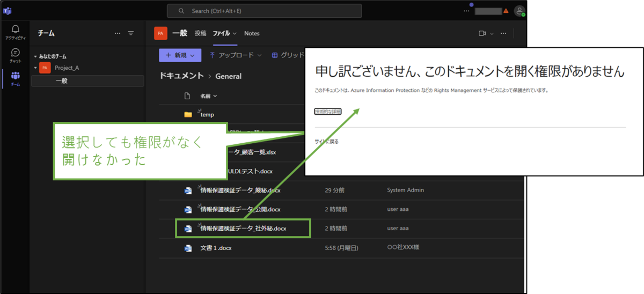The width and height of the screenshot is (644, 294).
Task: Click user aaa cell for 公開.docx row
Action: (x=398, y=209)
